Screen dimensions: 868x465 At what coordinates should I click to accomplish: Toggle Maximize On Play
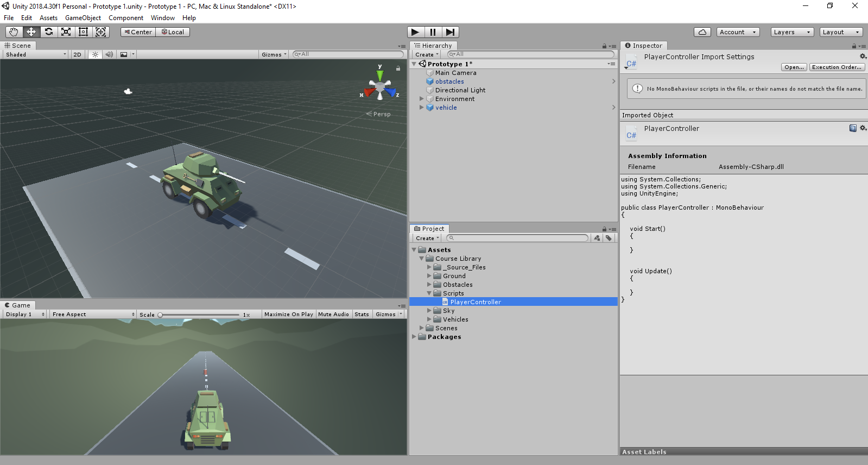(288, 315)
